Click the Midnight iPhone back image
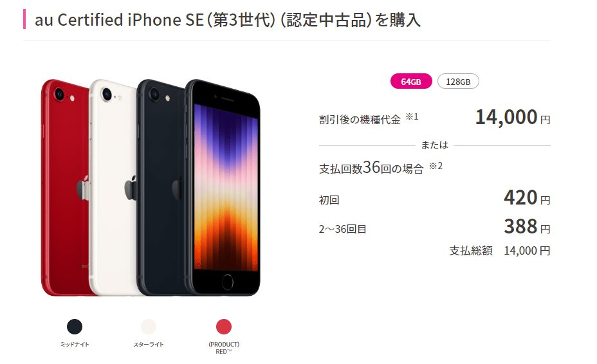 [160, 187]
